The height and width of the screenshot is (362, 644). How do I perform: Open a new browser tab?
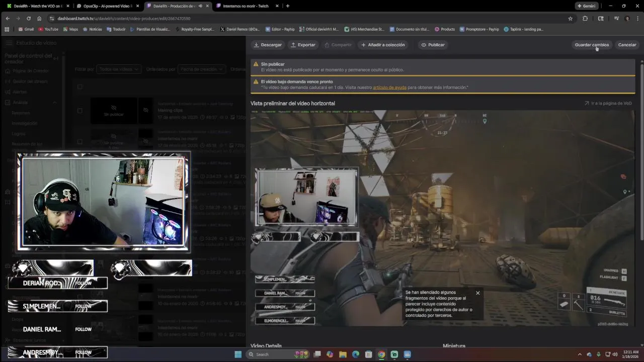coord(287,6)
